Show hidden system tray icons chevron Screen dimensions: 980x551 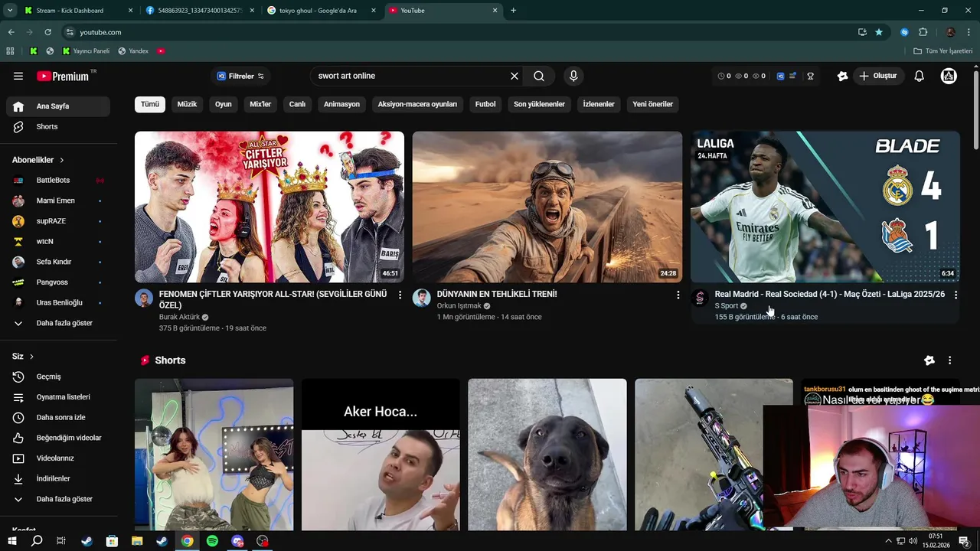point(888,541)
